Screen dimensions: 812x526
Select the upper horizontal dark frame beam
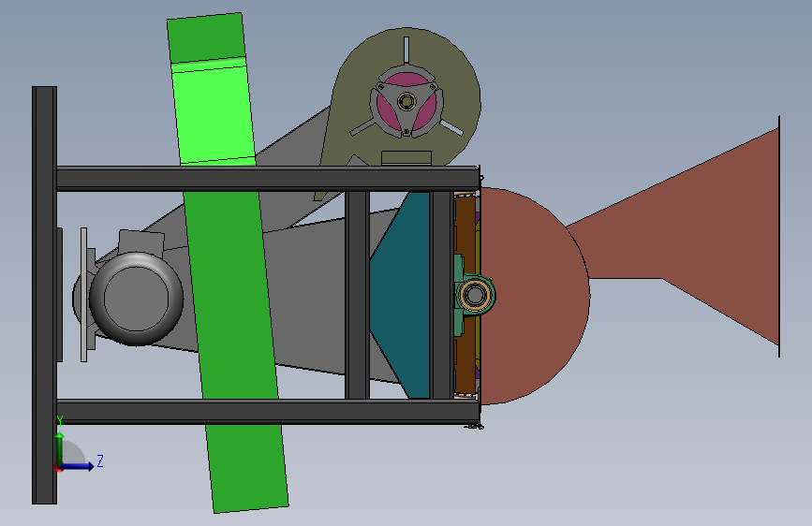[267, 179]
